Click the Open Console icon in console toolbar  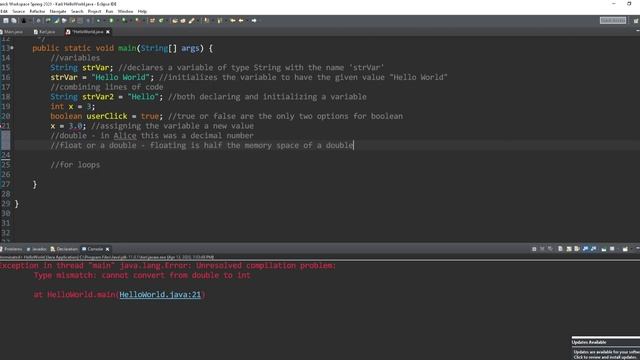(625, 249)
